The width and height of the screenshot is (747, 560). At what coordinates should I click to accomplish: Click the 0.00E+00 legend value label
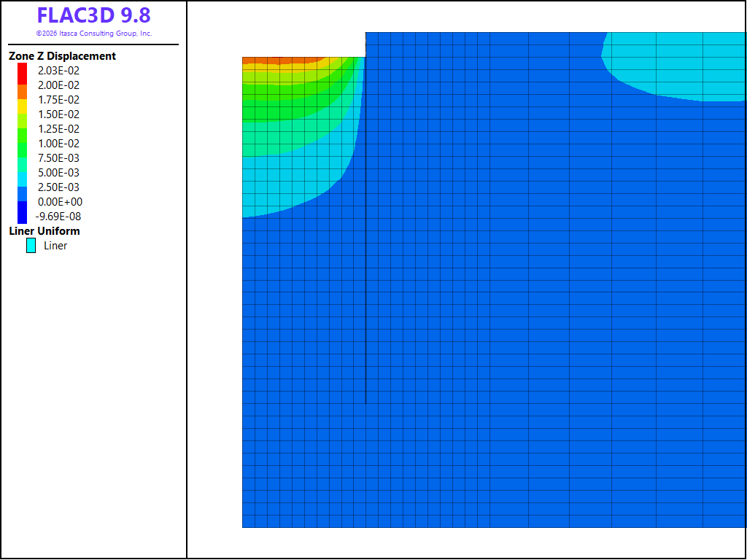pos(60,202)
